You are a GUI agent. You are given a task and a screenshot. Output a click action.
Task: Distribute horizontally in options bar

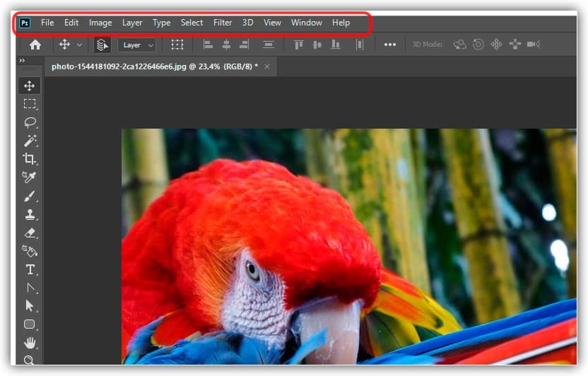359,45
